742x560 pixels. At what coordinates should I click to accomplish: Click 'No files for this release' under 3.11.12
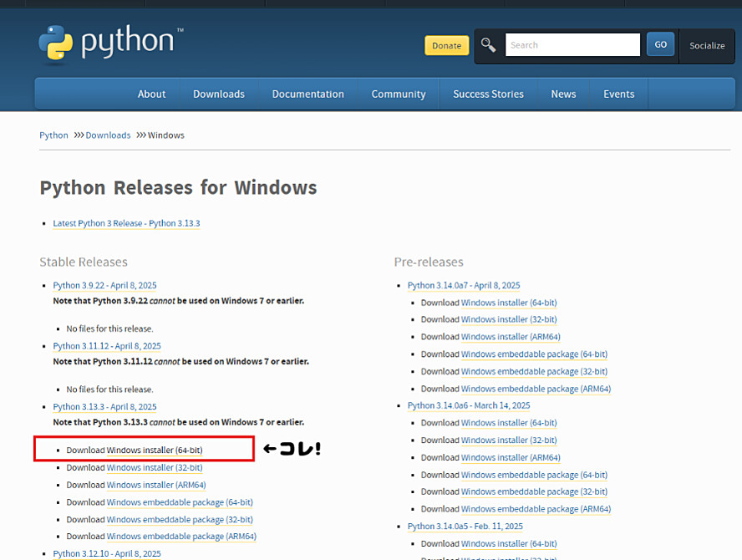pos(109,389)
